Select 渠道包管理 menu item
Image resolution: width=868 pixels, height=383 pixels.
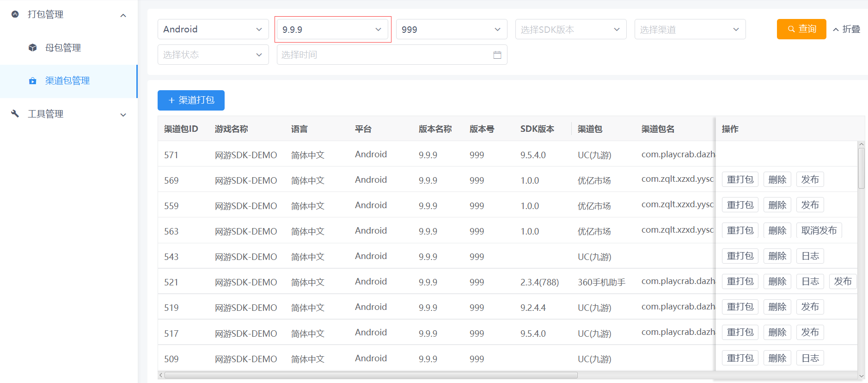coord(67,81)
